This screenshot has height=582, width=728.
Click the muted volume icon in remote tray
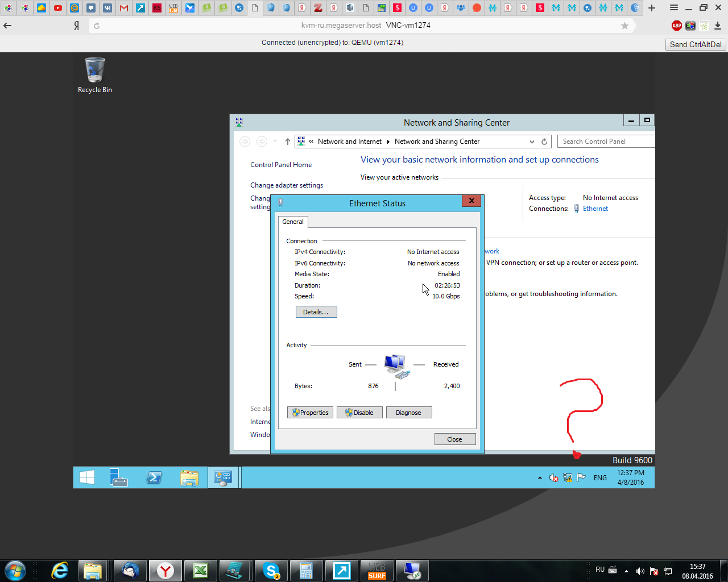[x=553, y=478]
